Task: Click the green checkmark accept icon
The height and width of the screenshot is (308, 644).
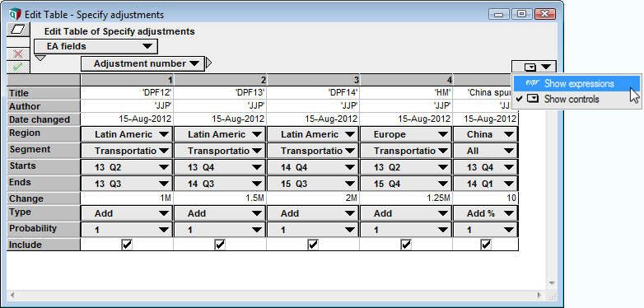Action: click(x=18, y=67)
